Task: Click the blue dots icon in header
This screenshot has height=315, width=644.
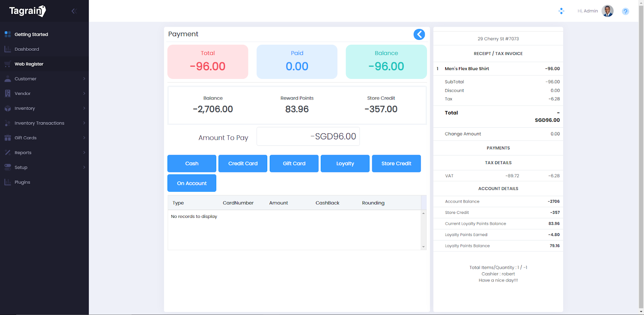Action: (561, 11)
